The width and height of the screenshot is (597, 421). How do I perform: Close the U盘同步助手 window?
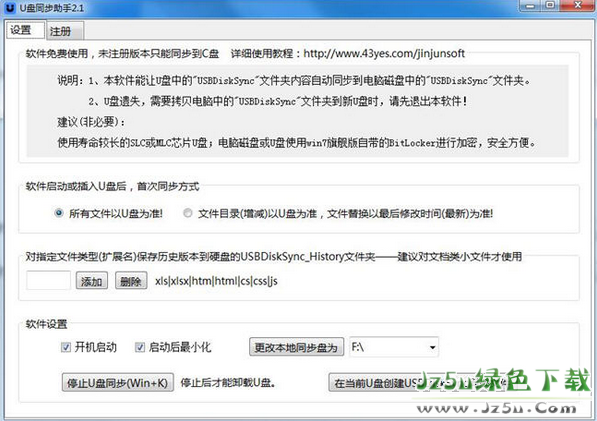578,5
